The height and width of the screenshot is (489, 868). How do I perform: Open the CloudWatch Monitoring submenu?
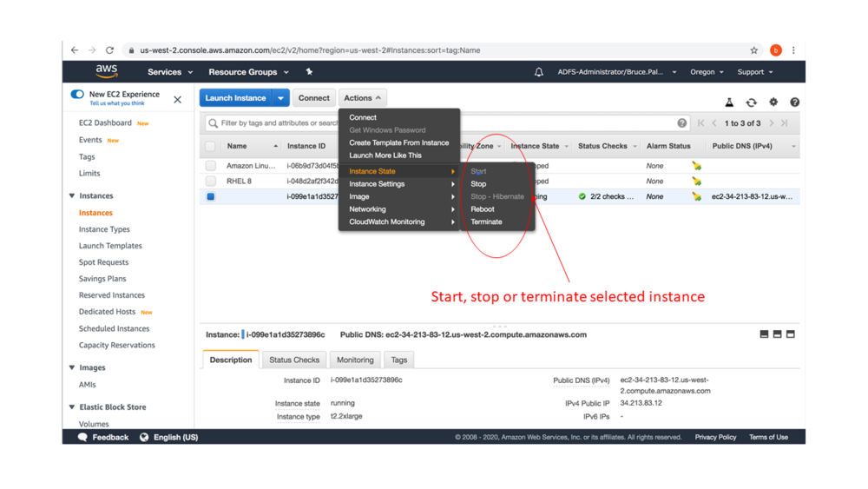[399, 222]
